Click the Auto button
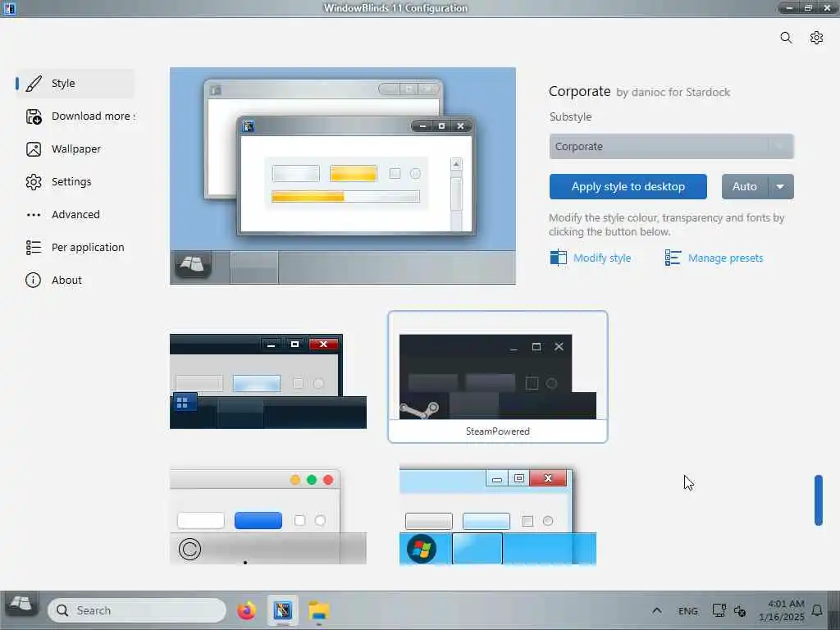This screenshot has width=840, height=630. [x=745, y=186]
